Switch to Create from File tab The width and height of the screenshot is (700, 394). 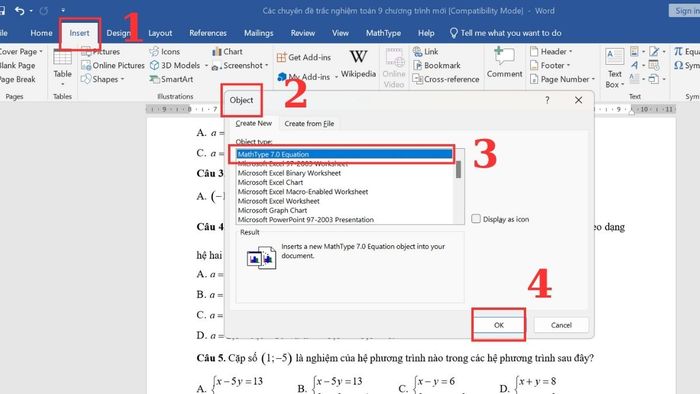309,124
